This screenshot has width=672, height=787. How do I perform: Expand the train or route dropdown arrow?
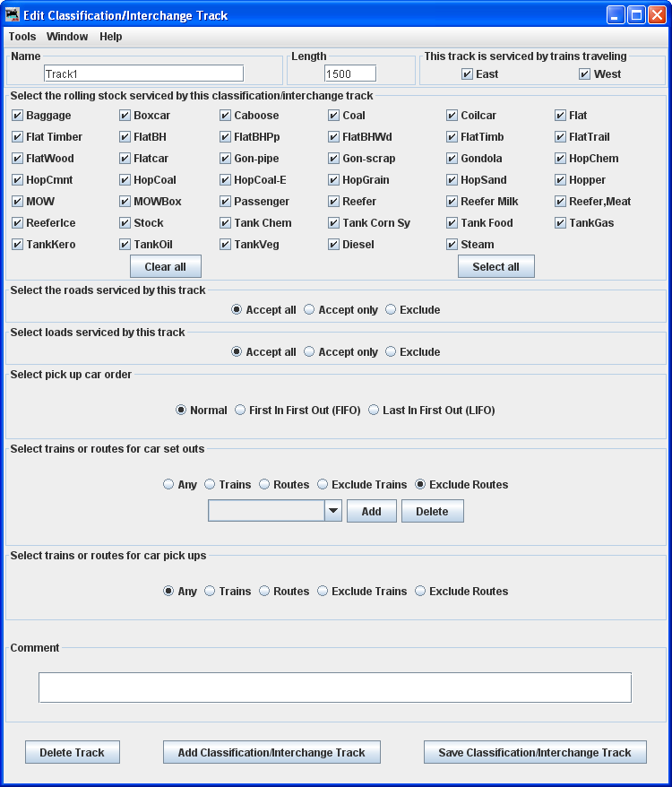click(333, 511)
